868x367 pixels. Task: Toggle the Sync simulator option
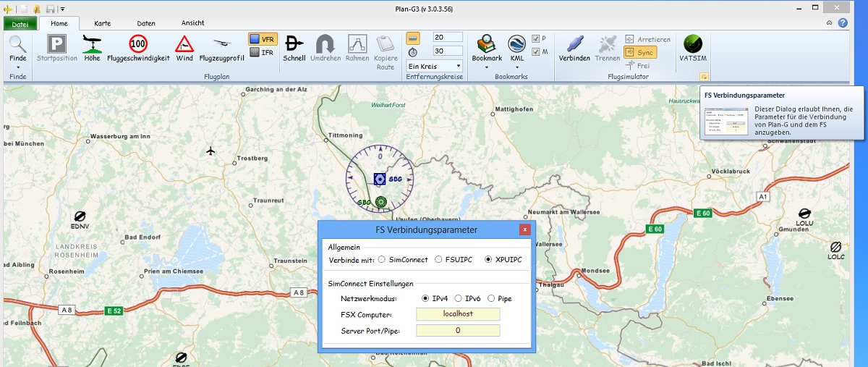pos(639,52)
